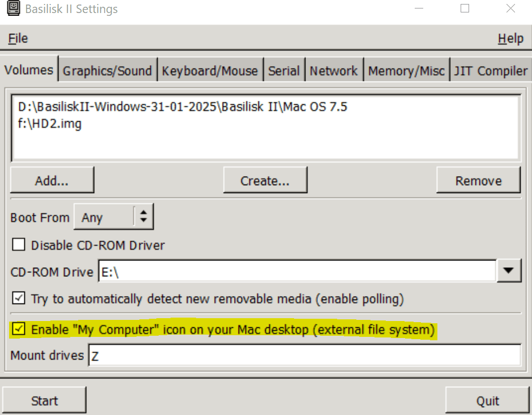
Task: Select the f:\HD2.img volume entry
Action: 50,123
